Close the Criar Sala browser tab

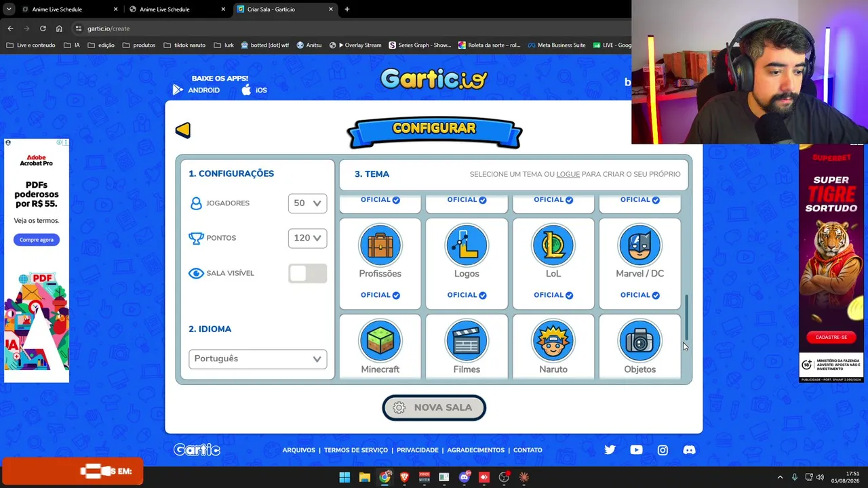331,9
